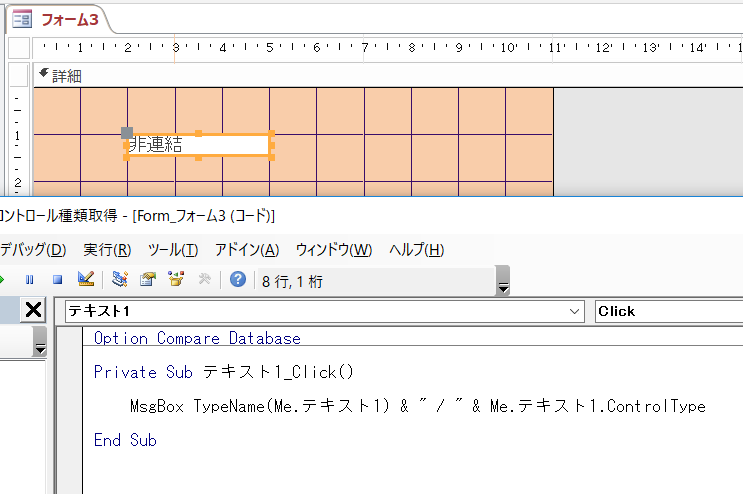Click the End Sub line
743x494 pixels.
tap(125, 440)
